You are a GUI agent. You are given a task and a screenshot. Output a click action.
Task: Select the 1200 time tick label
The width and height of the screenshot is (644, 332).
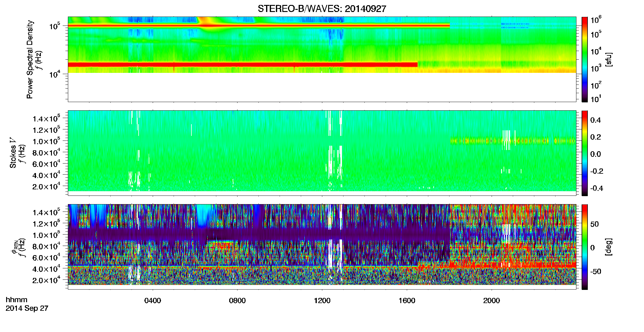tap(322, 300)
